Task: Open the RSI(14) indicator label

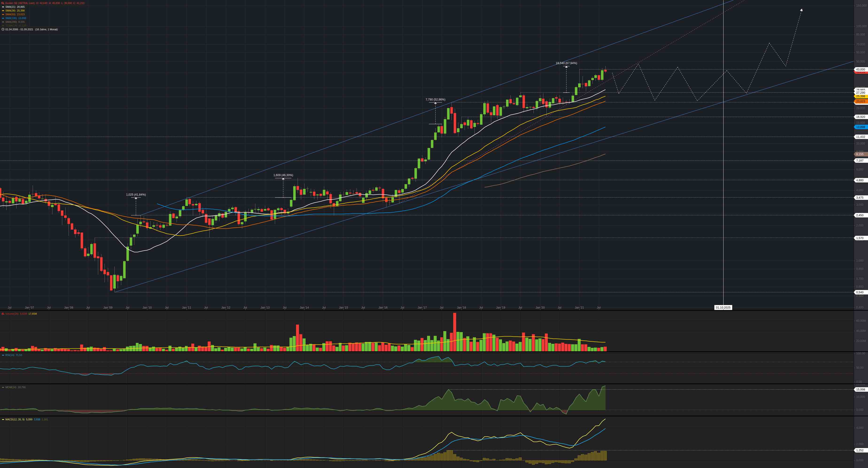Action: [10, 355]
